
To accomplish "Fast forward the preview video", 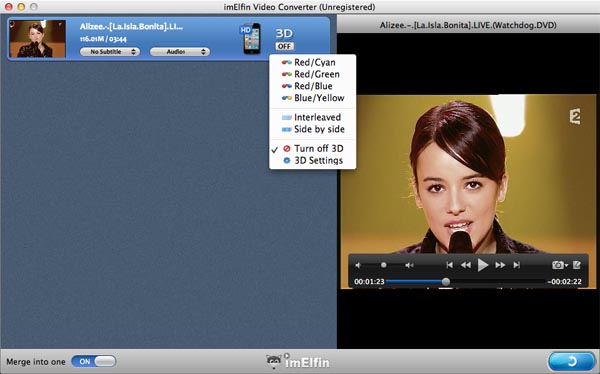I will tap(500, 265).
